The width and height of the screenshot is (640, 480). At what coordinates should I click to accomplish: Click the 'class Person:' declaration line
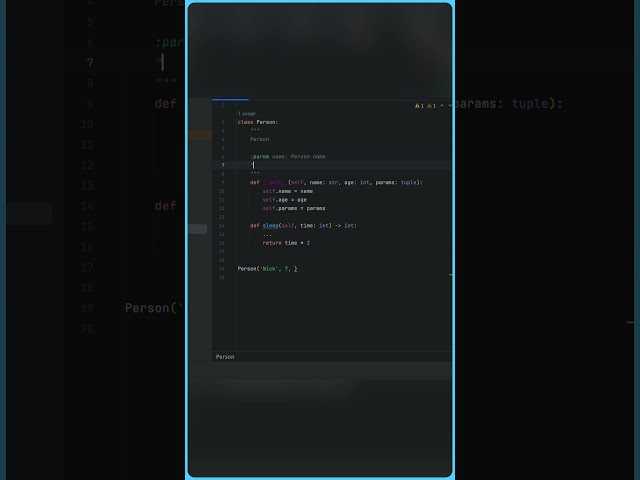[x=258, y=122]
